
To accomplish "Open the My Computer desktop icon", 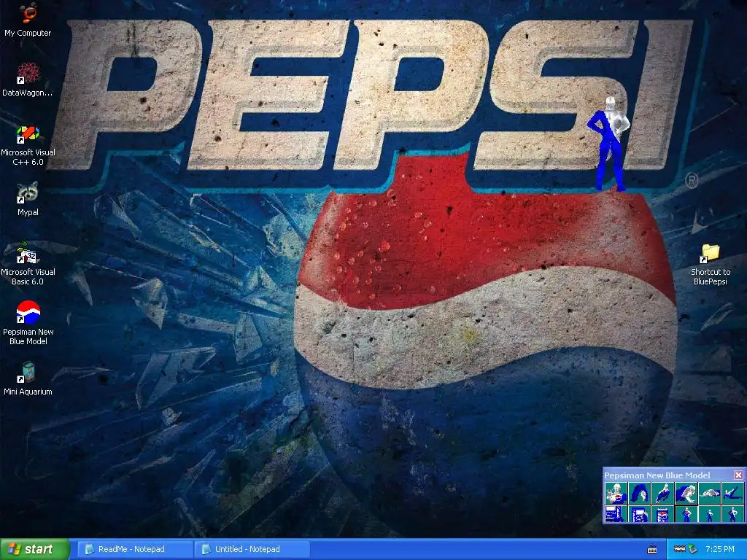I will [x=28, y=20].
